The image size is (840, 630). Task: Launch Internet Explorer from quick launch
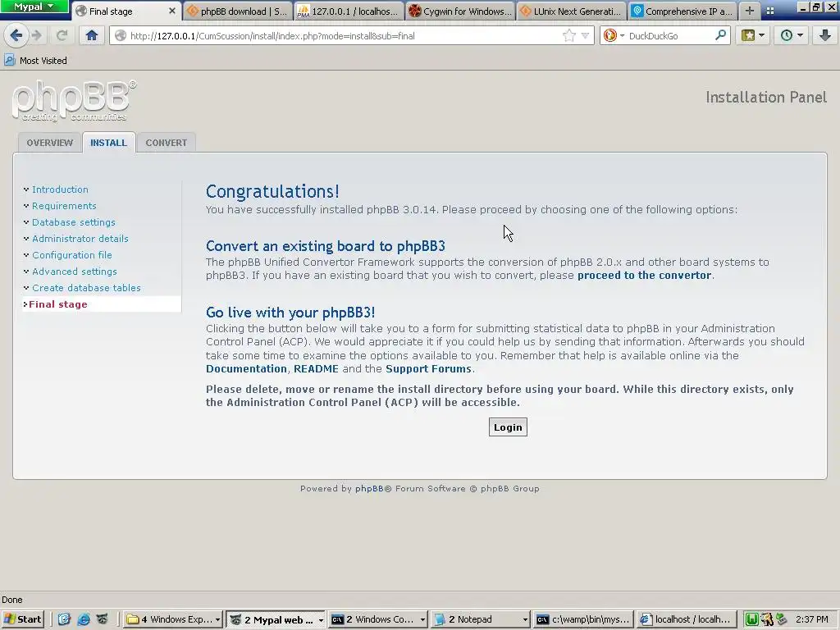[x=84, y=619]
